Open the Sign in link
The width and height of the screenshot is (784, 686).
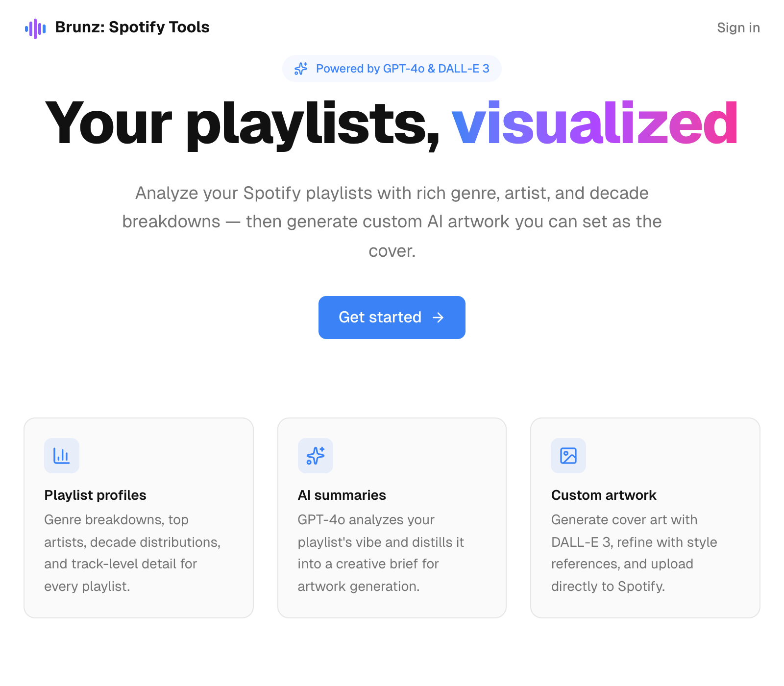coord(738,28)
